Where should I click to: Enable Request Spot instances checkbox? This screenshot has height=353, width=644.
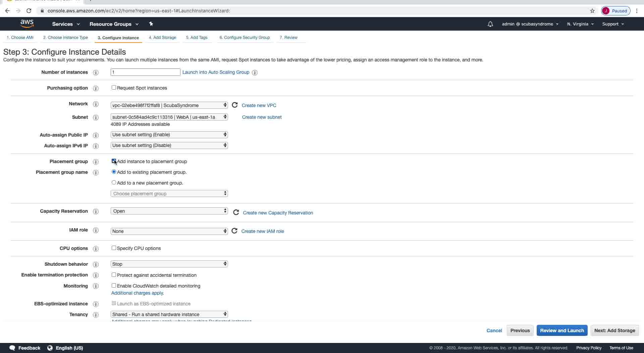coord(114,88)
